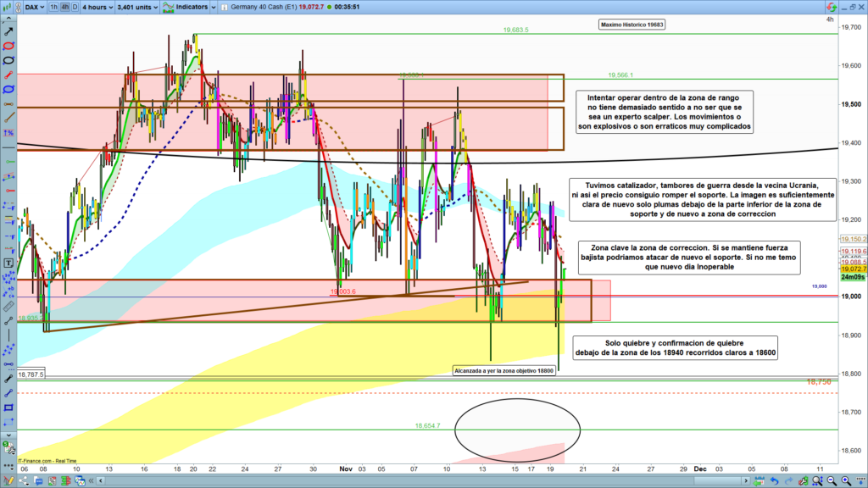Expand the 4 hours timeframe dropdown
The image size is (868, 488).
pyautogui.click(x=98, y=7)
